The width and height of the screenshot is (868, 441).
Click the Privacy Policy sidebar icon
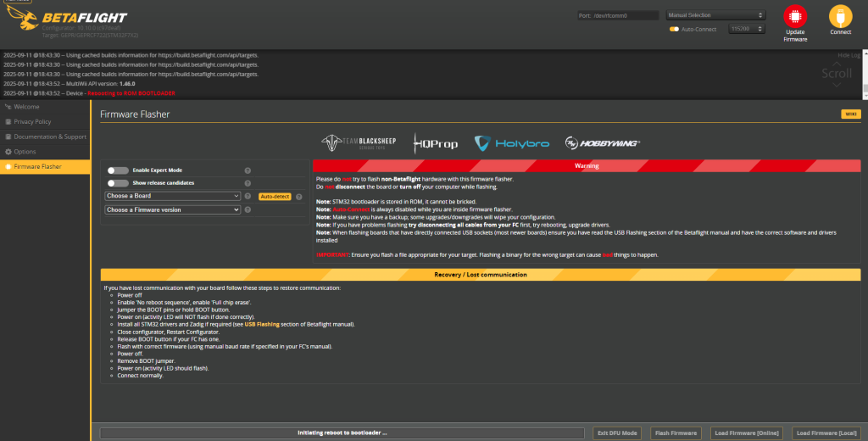8,121
